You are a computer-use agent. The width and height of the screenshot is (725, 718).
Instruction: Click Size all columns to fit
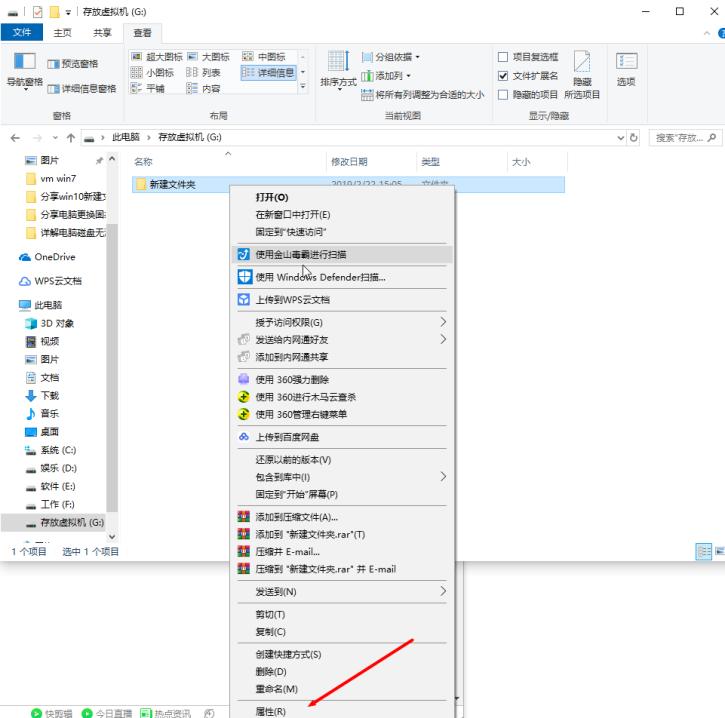click(x=423, y=95)
